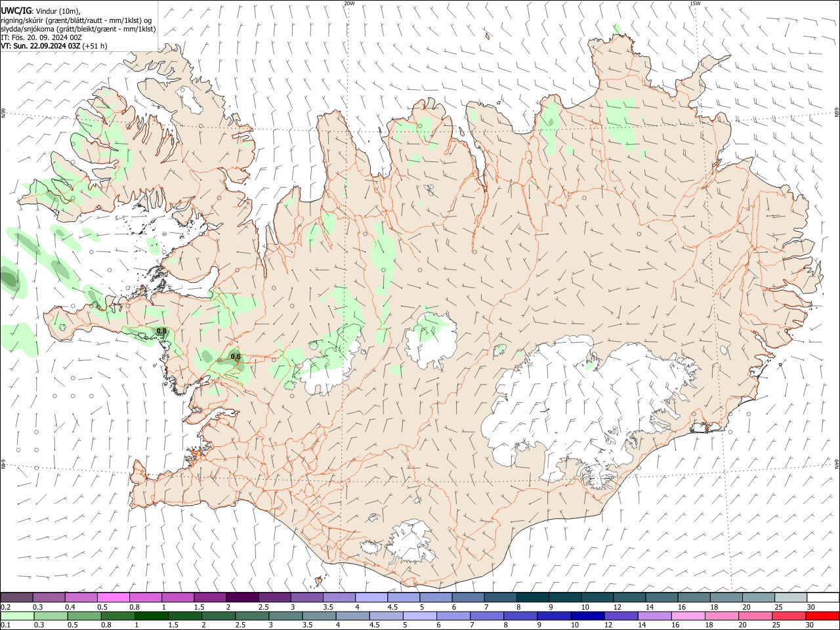Image resolution: width=840 pixels, height=630 pixels.
Task: Select upper legend swatch between 4.5 and 5
Action: coord(403,597)
